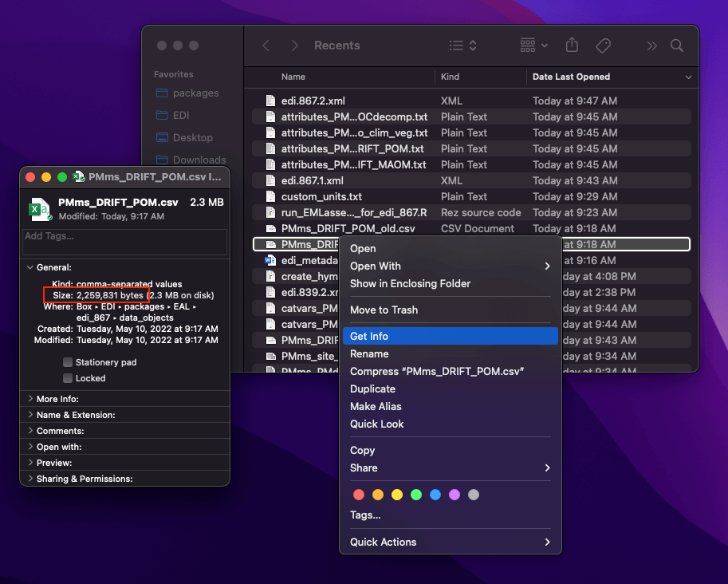Expand the Name & Extension section
Screen dimensions: 728x584
(30, 415)
